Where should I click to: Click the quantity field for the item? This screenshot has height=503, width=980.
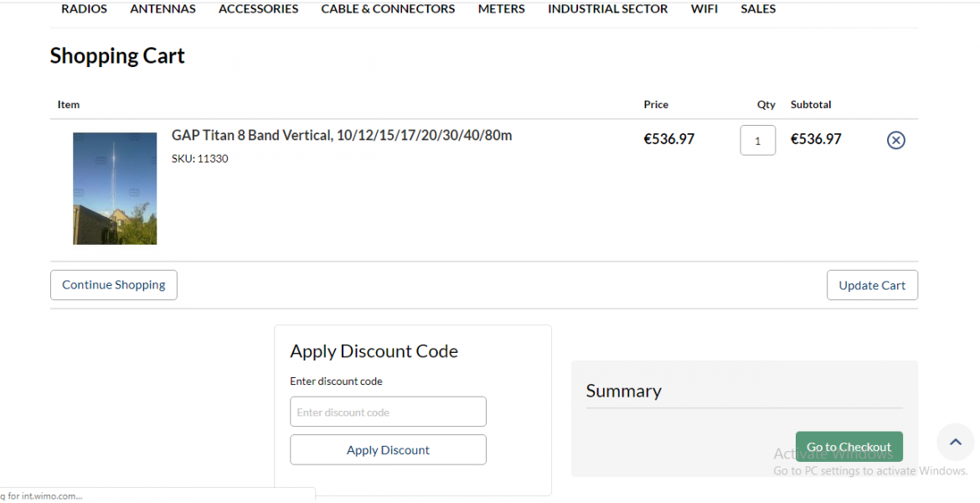(x=757, y=141)
